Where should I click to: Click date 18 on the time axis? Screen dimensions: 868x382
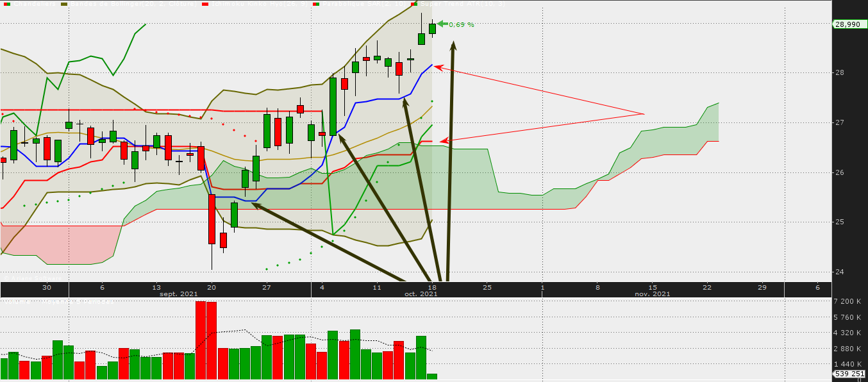pos(432,287)
